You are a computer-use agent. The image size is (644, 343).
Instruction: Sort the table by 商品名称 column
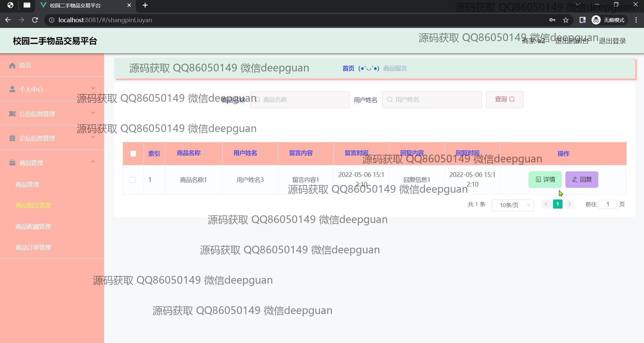click(x=205, y=154)
